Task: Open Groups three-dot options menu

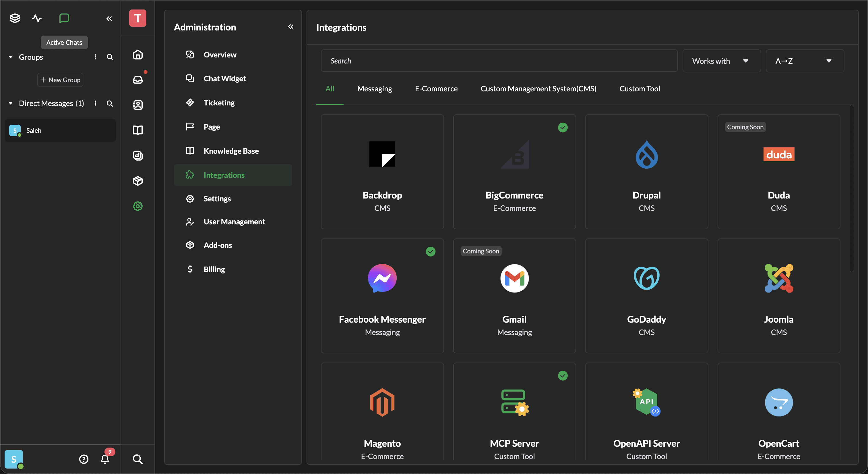Action: (96, 57)
